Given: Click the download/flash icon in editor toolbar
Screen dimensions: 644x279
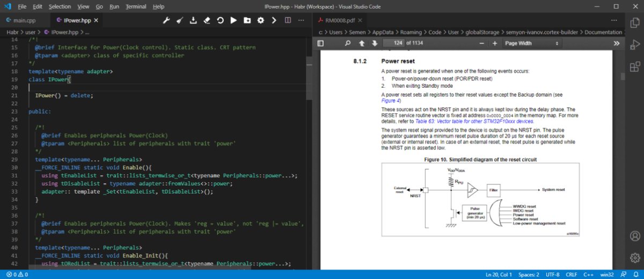Looking at the screenshot, I should 193,20.
